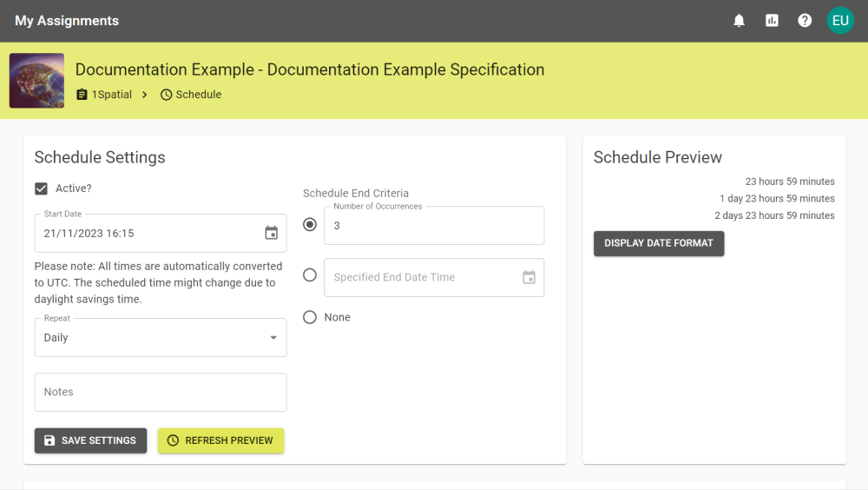Uncheck the Active? checkbox
Image resolution: width=868 pixels, height=490 pixels.
tap(41, 189)
